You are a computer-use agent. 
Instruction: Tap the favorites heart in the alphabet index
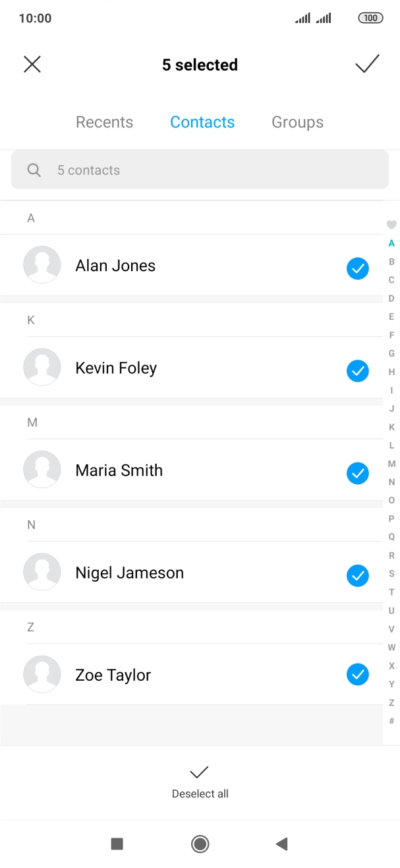(x=391, y=225)
